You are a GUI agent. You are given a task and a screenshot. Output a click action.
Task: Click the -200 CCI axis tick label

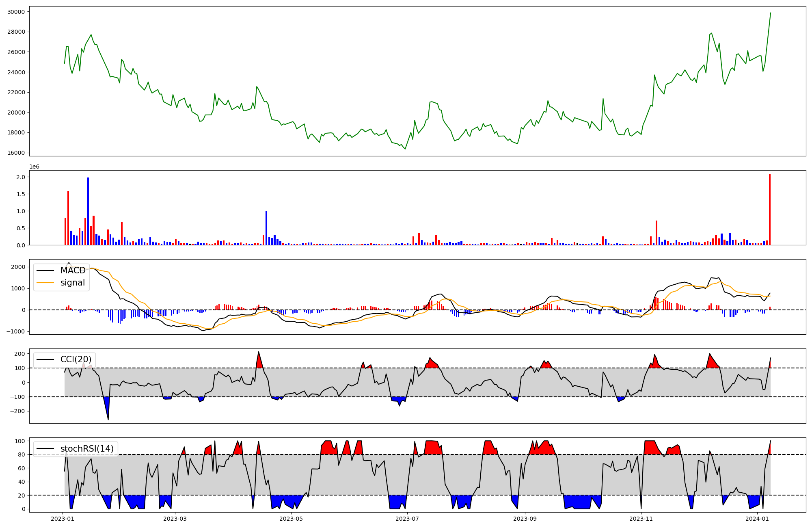(17, 411)
